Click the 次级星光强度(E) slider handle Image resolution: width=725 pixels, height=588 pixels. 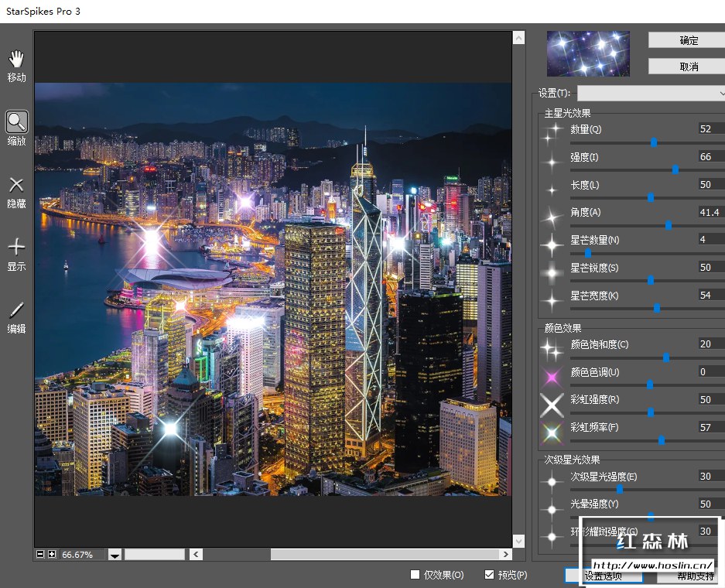point(620,489)
